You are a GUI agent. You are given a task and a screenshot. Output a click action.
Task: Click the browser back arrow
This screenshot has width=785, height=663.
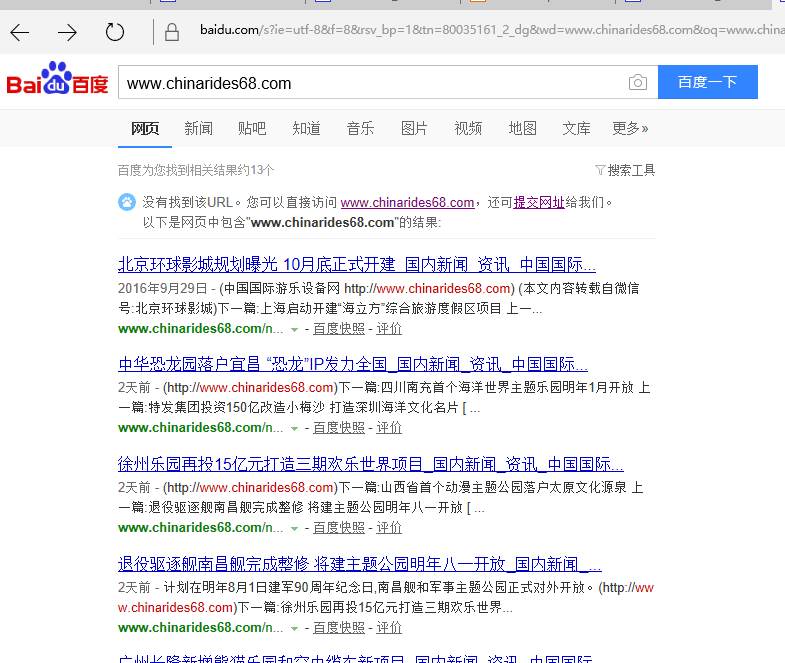pos(20,33)
